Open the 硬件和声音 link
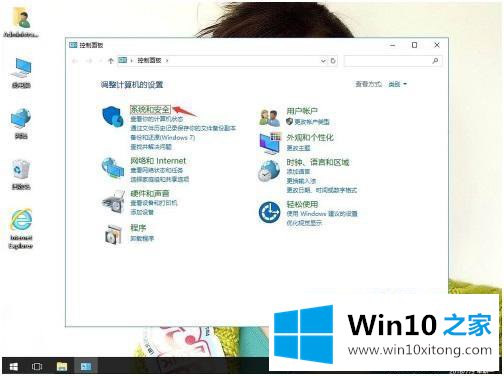Image resolution: width=504 pixels, height=376 pixels. tap(150, 193)
